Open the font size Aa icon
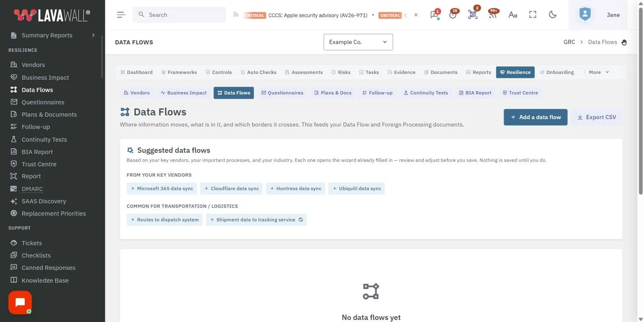The height and width of the screenshot is (322, 644). click(513, 15)
